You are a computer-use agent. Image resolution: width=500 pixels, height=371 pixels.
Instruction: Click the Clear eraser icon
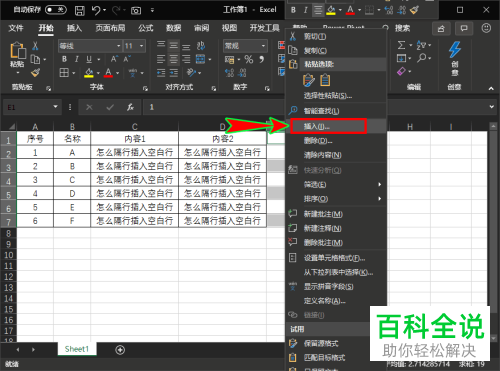point(401,71)
